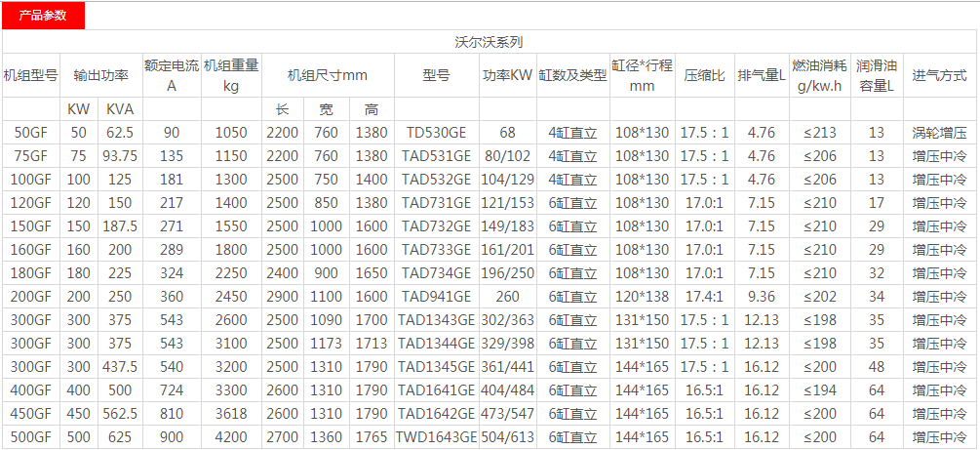Select the 3618 weight value
Screen dimensions: 980x450
click(231, 414)
